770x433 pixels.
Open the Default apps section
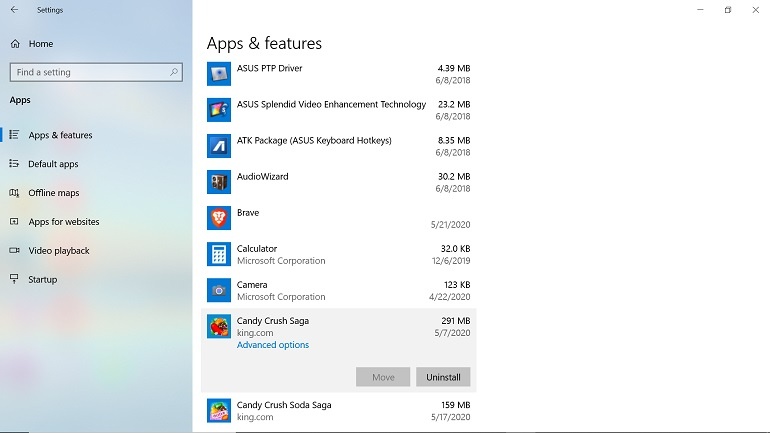pyautogui.click(x=53, y=164)
